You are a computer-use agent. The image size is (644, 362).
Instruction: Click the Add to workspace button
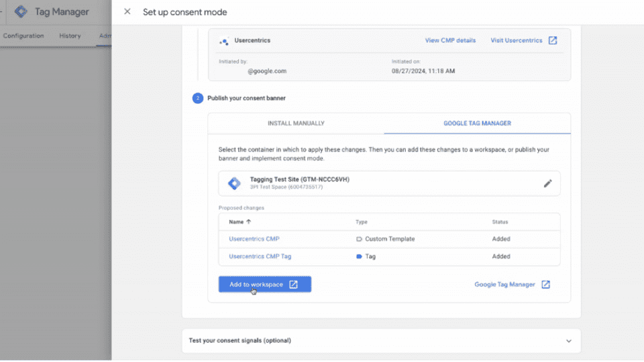264,284
